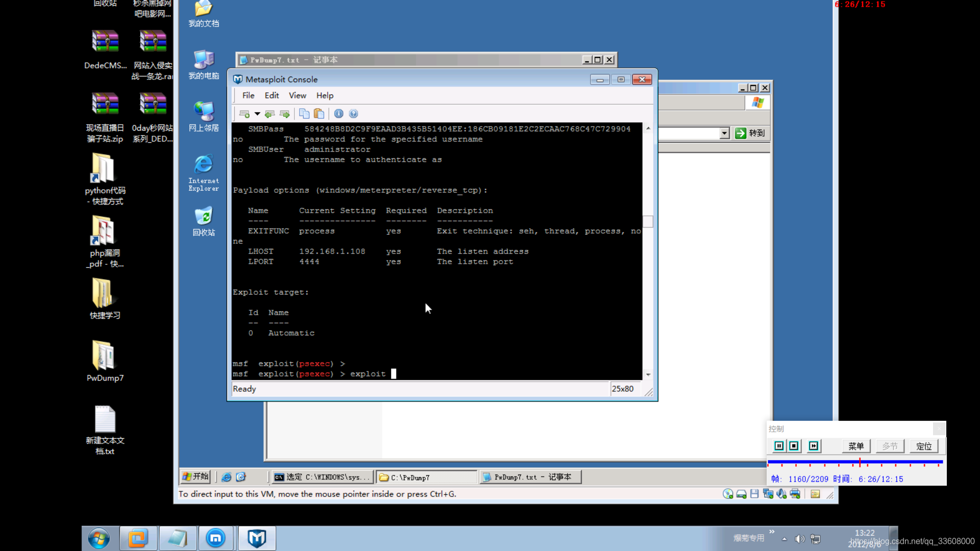Open the Metasploit icon in host taskbar
The width and height of the screenshot is (980, 551).
pos(257,539)
